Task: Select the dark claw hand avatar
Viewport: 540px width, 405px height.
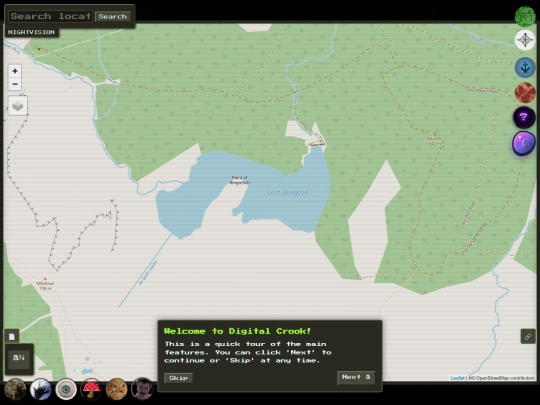Action: (x=41, y=389)
